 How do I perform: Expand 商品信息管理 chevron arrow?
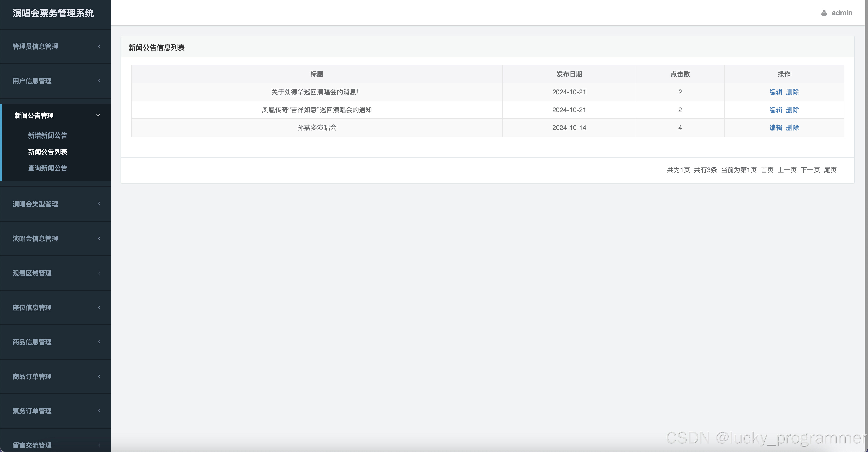click(x=99, y=342)
